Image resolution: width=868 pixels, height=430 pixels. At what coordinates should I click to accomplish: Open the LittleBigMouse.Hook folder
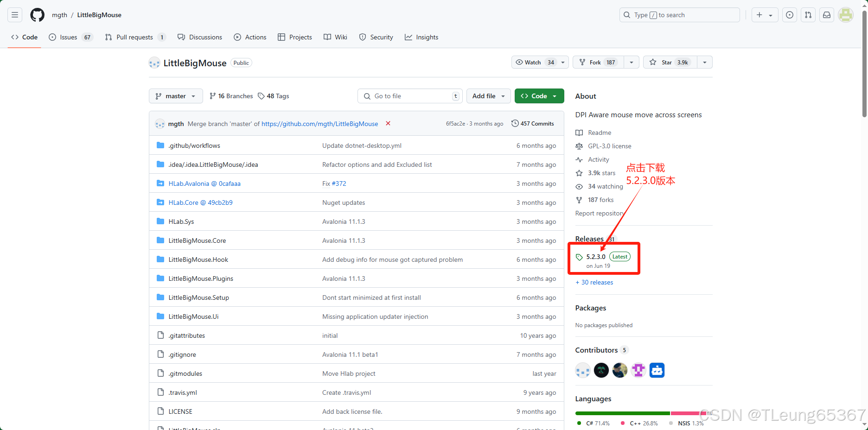click(x=198, y=259)
